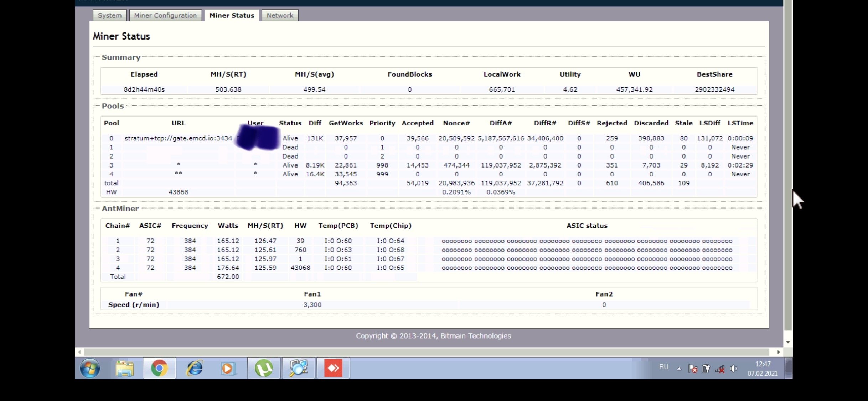Click the chain 2 chip temperature I:0 O:68
Screen dimensions: 868x401
point(391,250)
